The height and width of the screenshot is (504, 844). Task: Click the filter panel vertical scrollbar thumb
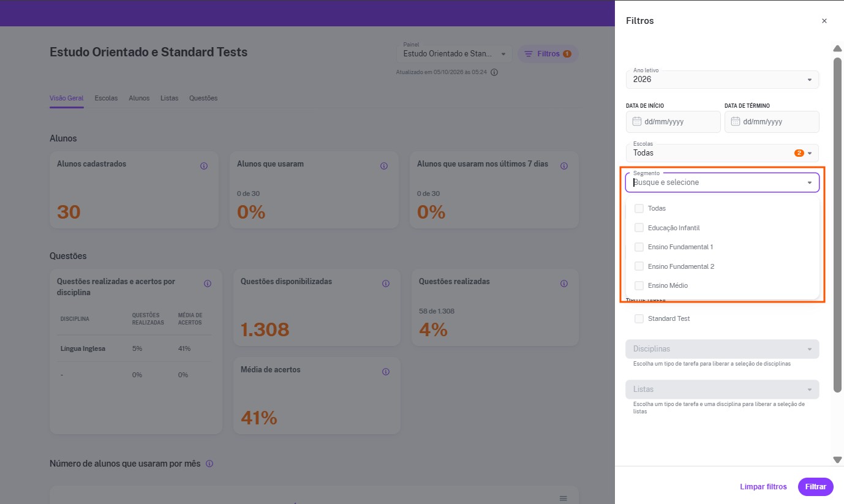click(x=837, y=225)
